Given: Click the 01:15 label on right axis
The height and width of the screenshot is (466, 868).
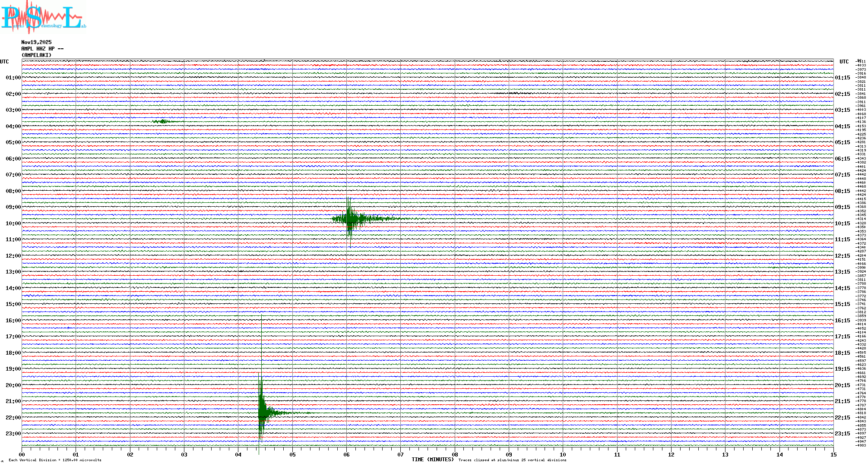Looking at the screenshot, I should (842, 78).
